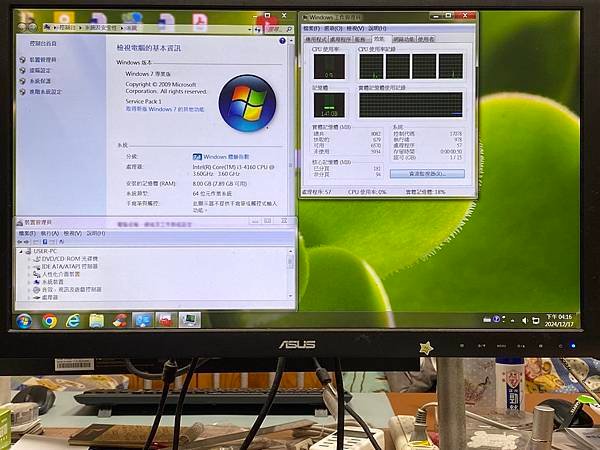Click the search magnifier icon in System window
Viewport: 600px width, 450px height.
coord(289,29)
